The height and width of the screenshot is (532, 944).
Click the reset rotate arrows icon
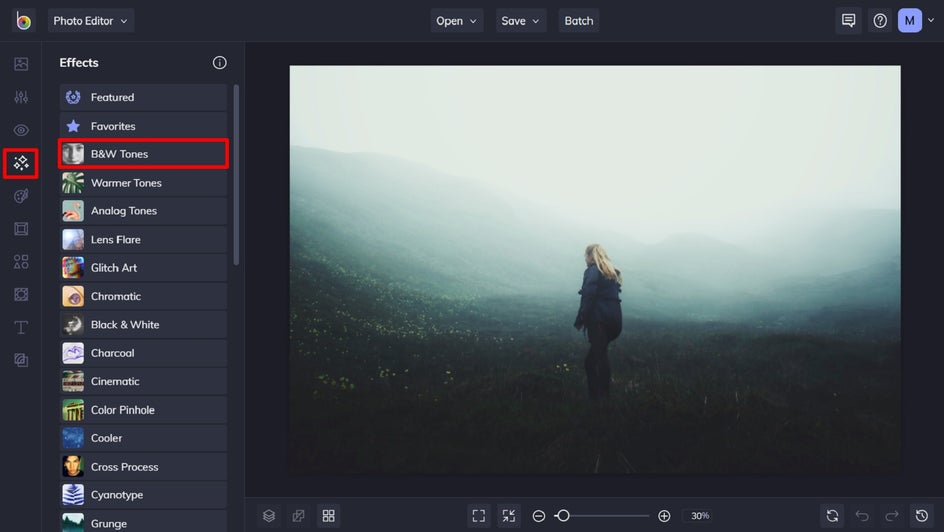coord(832,516)
